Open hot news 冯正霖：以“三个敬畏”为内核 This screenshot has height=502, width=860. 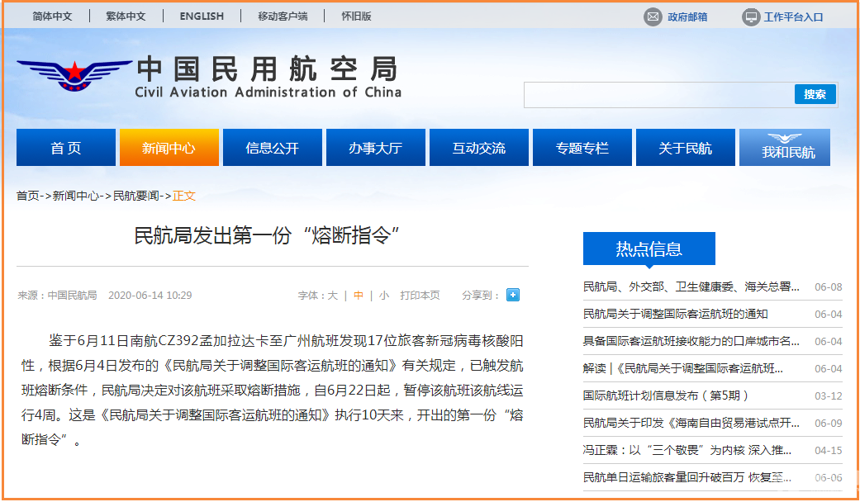pyautogui.click(x=687, y=450)
